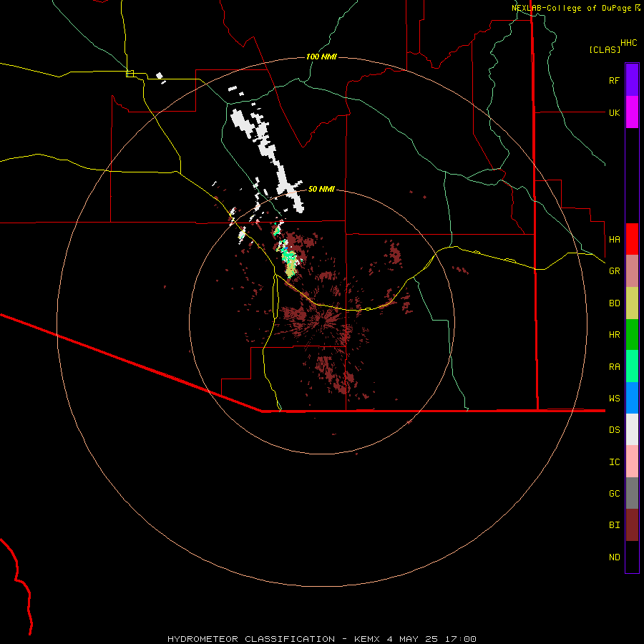The image size is (644, 644).
Task: Click the Hydrometeor Classification KEMX title text
Action: pyautogui.click(x=321, y=639)
